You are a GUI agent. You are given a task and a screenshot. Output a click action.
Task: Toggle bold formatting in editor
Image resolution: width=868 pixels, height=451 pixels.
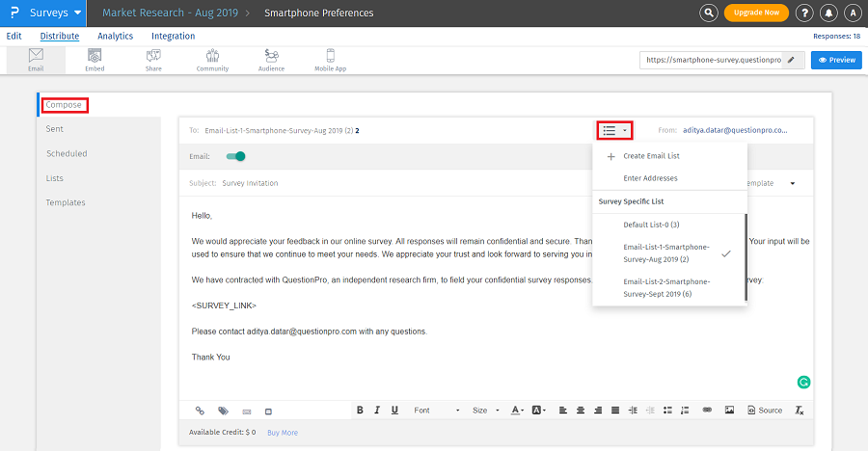[x=360, y=410]
